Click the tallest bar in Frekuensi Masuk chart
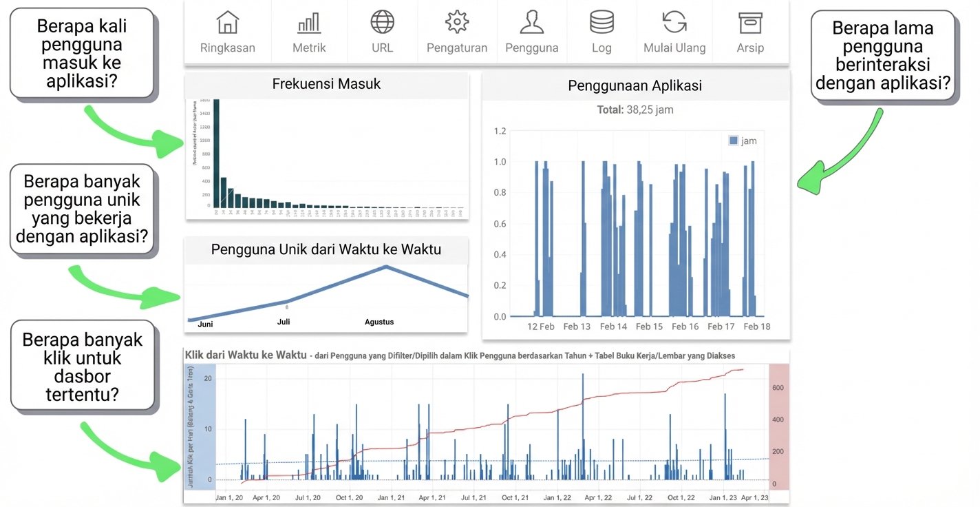Viewport: 980px width, 507px height. (x=216, y=152)
